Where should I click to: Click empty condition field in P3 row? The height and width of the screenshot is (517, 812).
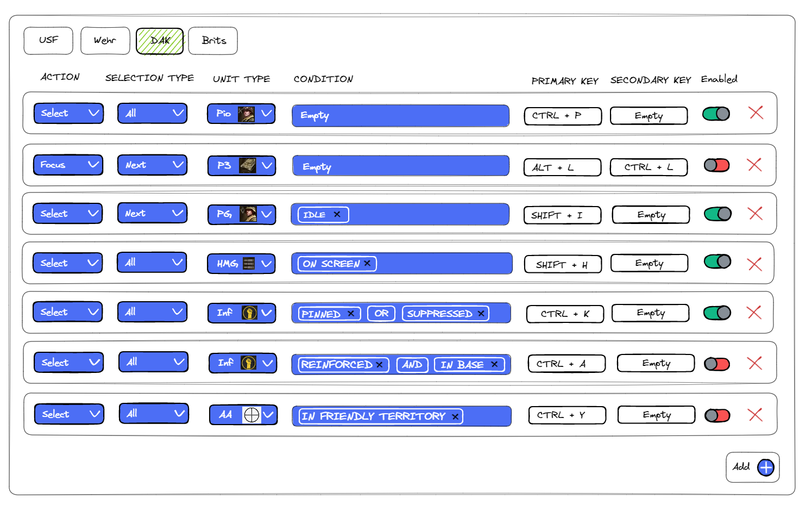coord(401,166)
